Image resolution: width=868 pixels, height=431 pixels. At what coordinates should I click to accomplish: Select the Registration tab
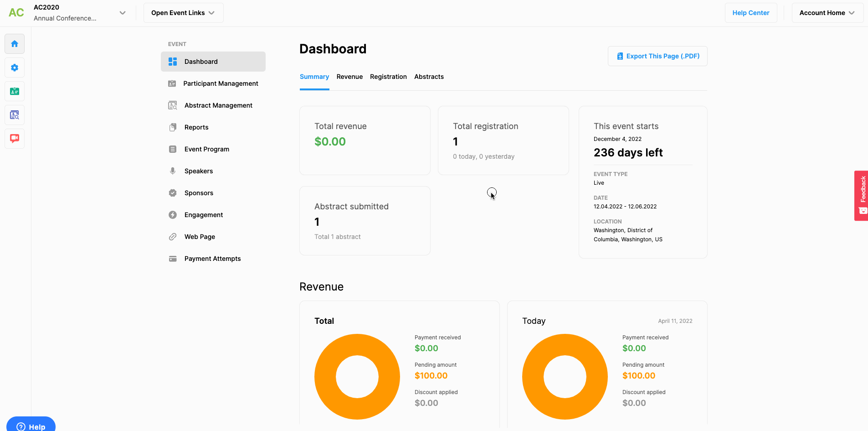pos(388,77)
